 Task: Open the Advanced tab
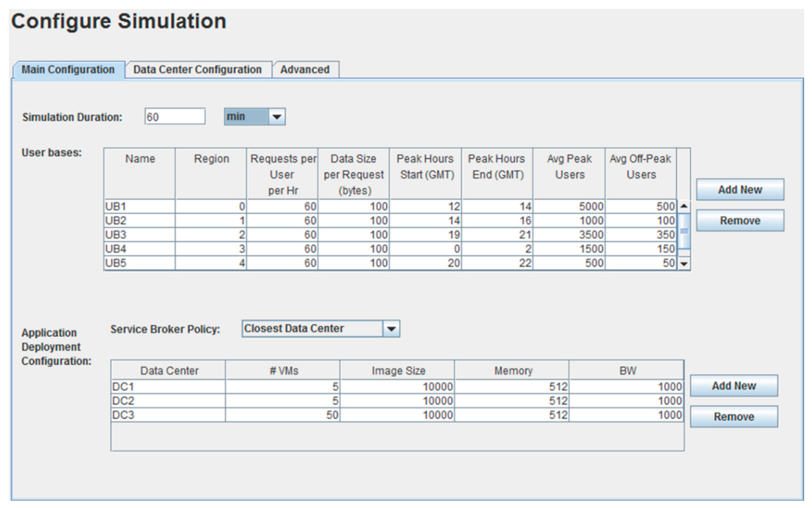pos(305,70)
